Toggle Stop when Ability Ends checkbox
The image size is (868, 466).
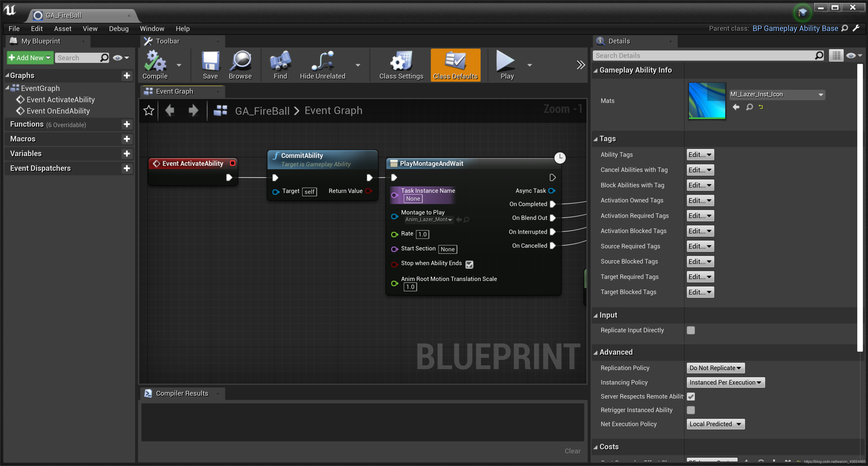tap(469, 264)
